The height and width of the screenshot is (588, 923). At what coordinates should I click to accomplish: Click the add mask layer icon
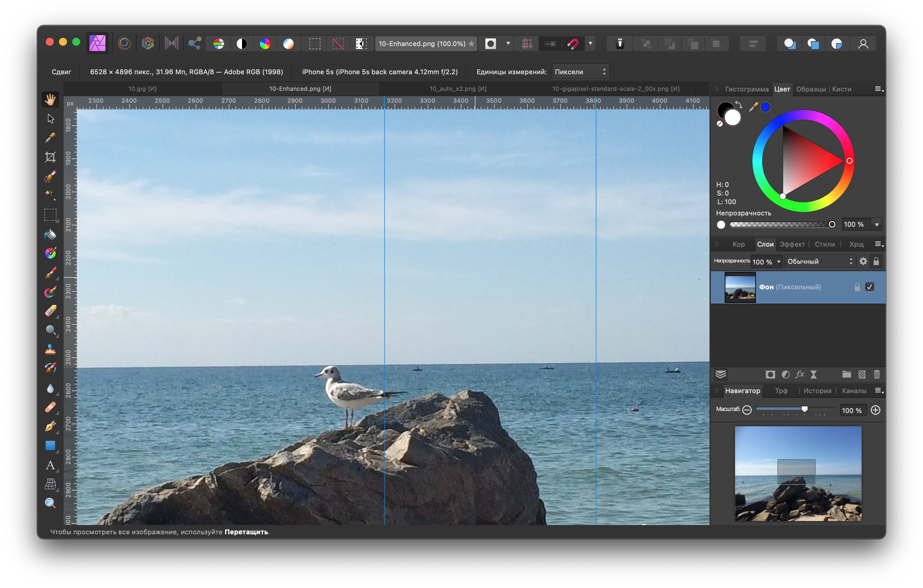770,375
